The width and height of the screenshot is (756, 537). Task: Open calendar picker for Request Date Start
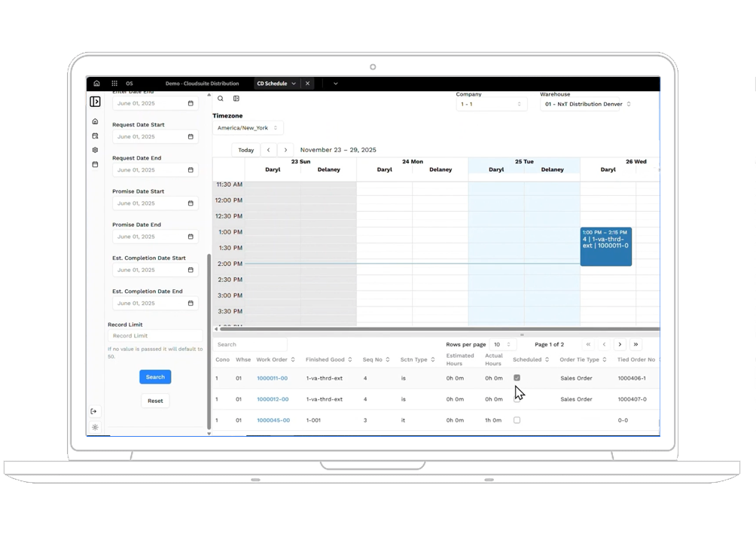(191, 137)
